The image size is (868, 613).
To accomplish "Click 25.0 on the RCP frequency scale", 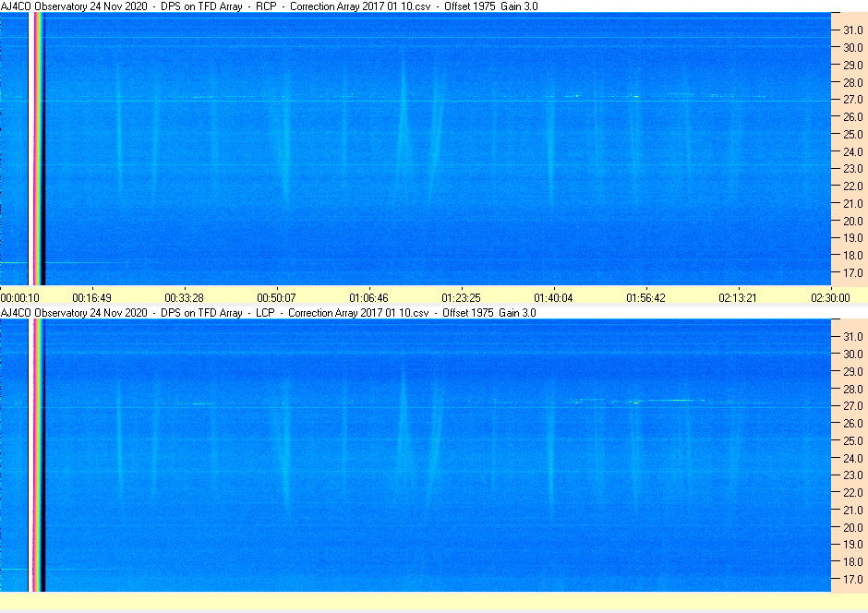I will (853, 135).
